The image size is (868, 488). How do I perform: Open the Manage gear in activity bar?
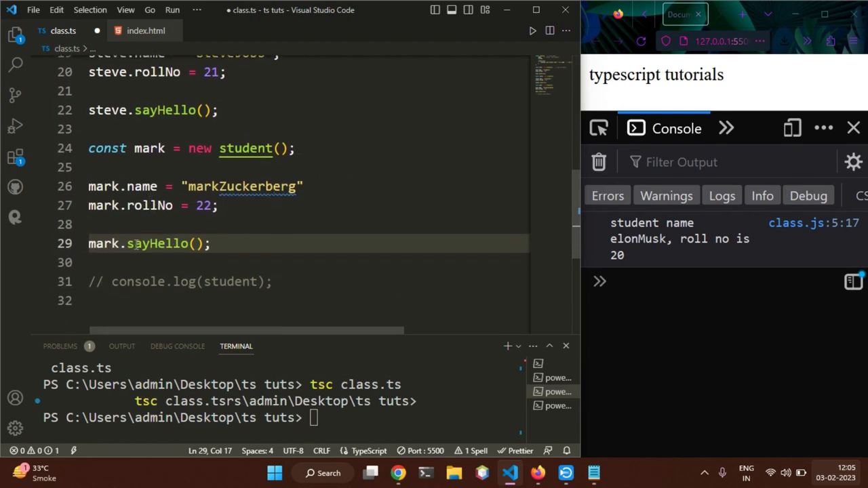tap(15, 428)
